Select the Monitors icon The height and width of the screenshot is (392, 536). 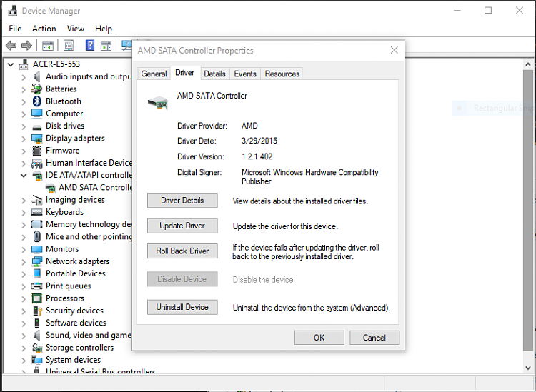click(37, 249)
